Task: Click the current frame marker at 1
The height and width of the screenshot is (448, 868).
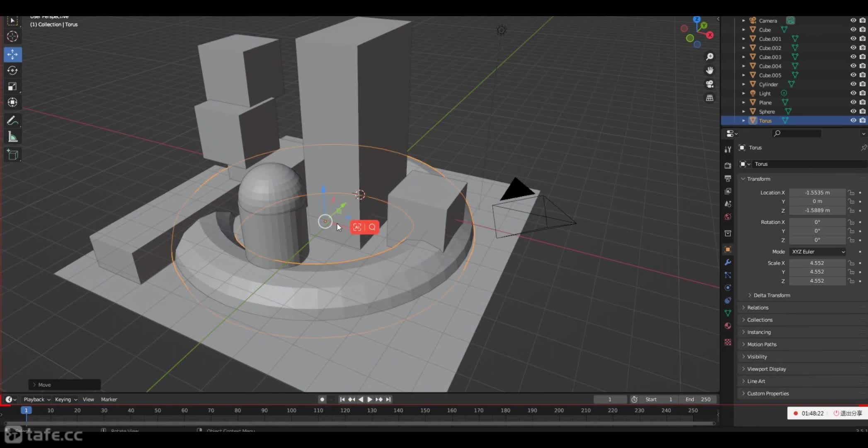Action: (26, 410)
